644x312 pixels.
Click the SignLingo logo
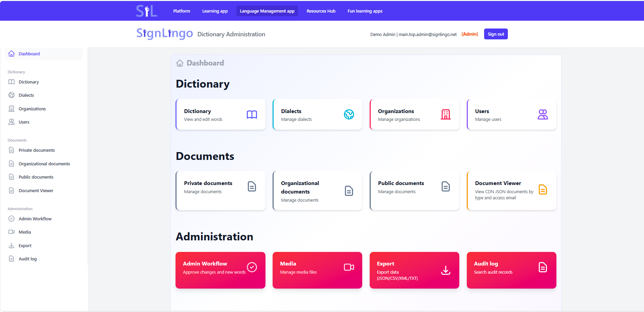(165, 34)
